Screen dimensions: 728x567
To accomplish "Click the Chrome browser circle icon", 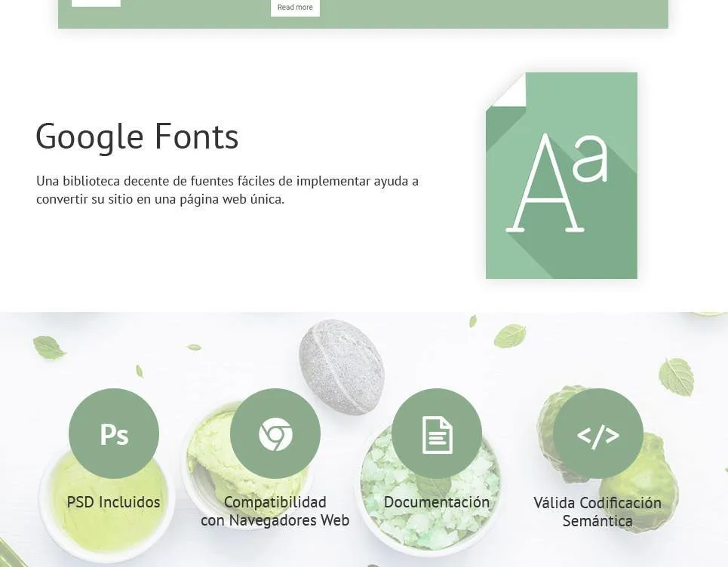I will [x=275, y=434].
